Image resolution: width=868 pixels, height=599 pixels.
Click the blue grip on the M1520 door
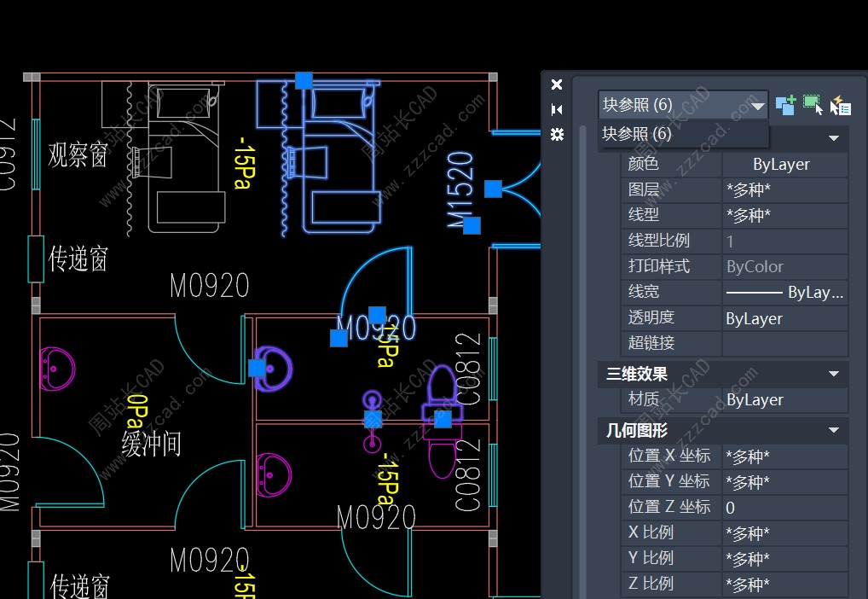coord(493,189)
